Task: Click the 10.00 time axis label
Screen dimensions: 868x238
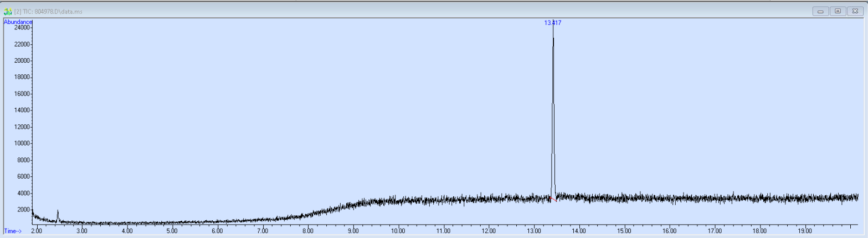Action: coord(398,230)
